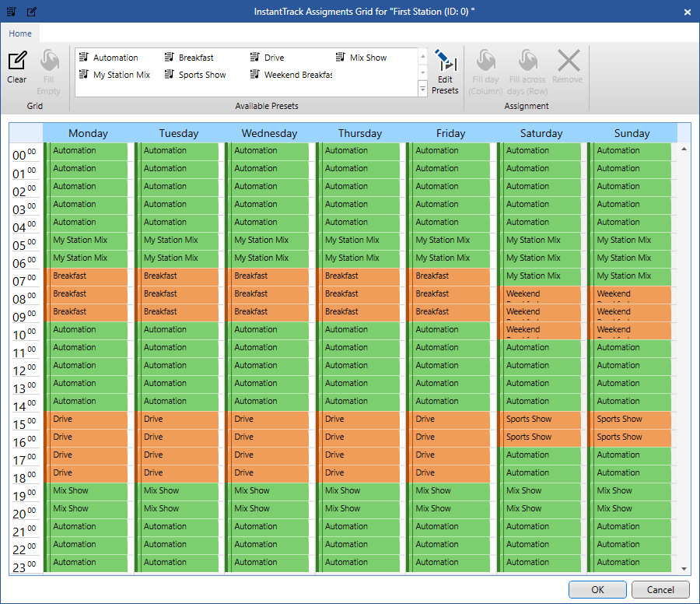Click the Fill Empty icon
The height and width of the screenshot is (604, 700).
pyautogui.click(x=49, y=61)
